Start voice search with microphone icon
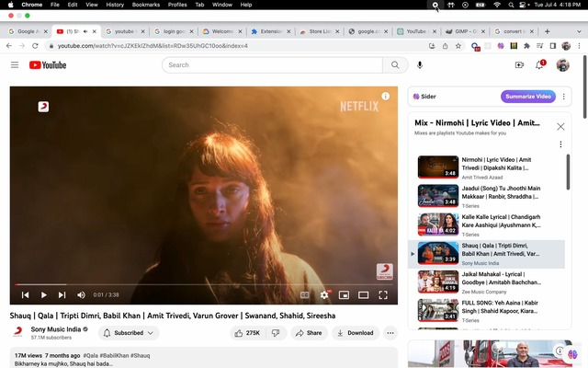The height and width of the screenshot is (368, 588). tap(420, 65)
